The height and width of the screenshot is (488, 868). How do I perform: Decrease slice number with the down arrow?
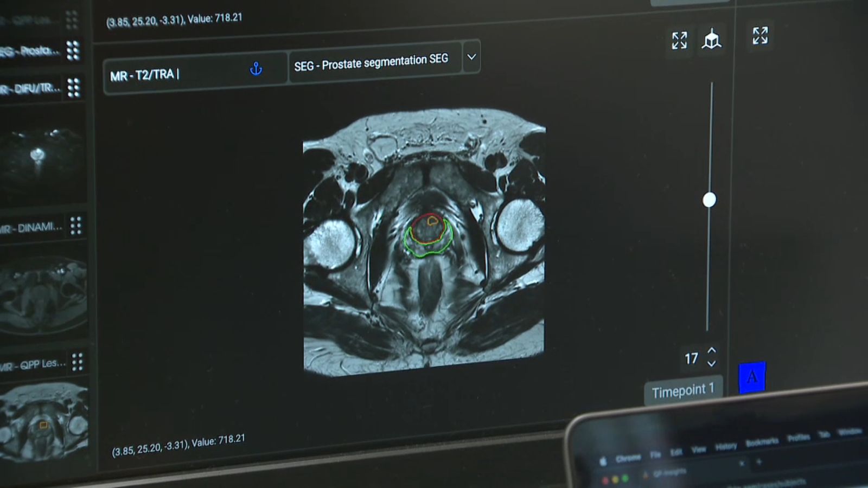[x=712, y=363]
